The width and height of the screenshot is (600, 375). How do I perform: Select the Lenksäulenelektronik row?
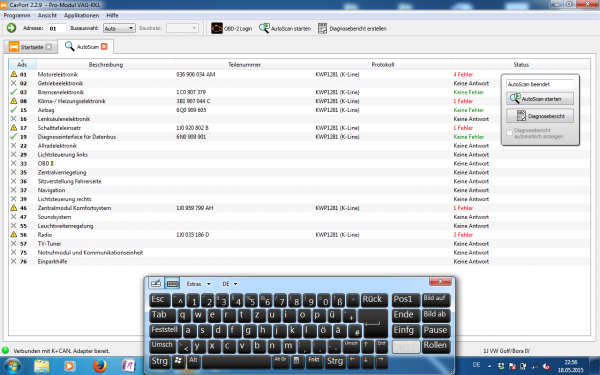(x=299, y=119)
